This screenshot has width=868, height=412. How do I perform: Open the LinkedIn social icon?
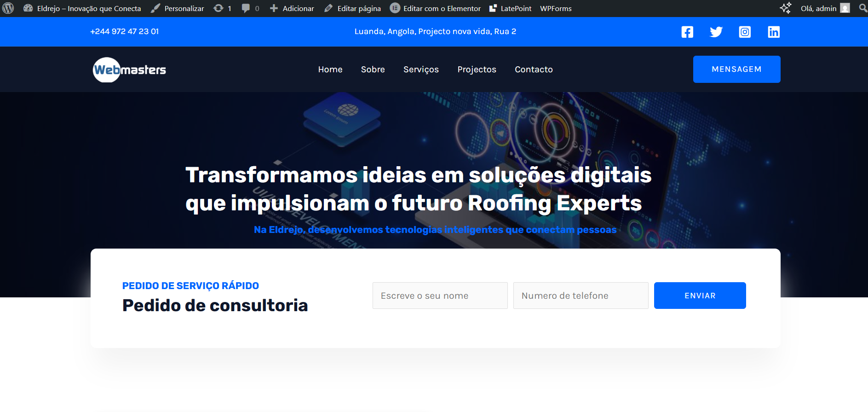[774, 32]
